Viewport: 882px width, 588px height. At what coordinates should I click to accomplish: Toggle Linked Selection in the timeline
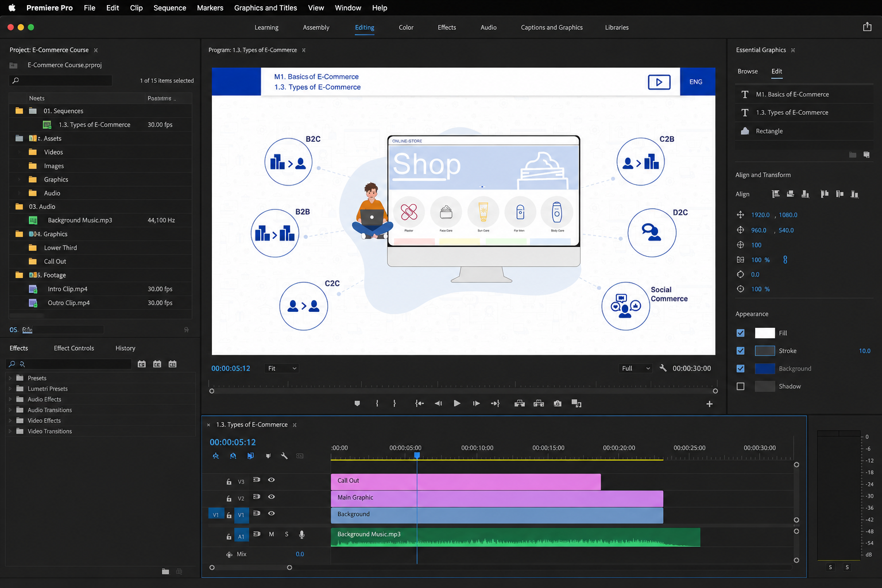(x=250, y=456)
